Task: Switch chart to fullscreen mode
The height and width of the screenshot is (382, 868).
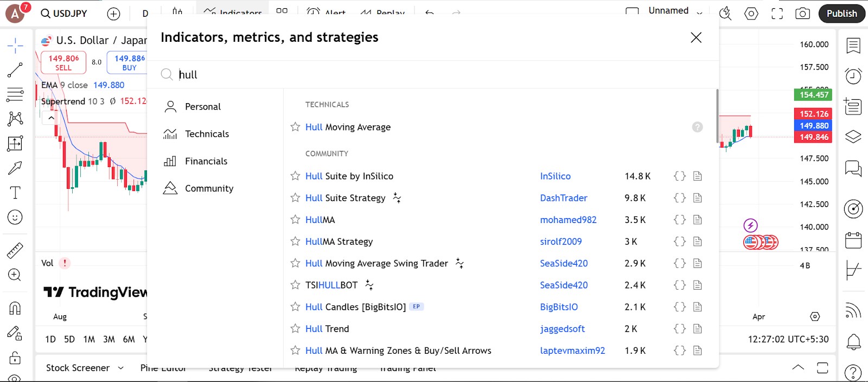Action: [777, 14]
